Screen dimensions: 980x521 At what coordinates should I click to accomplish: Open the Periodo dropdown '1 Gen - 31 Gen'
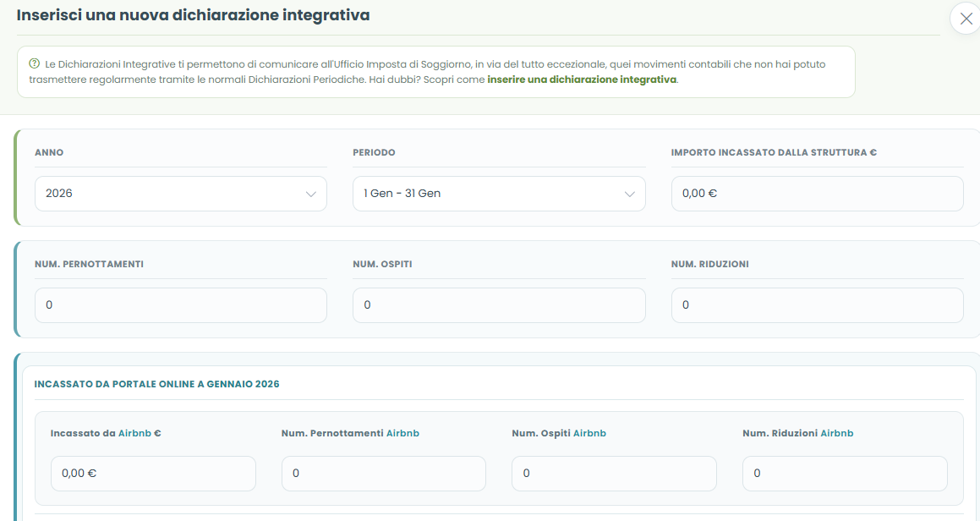coord(499,194)
